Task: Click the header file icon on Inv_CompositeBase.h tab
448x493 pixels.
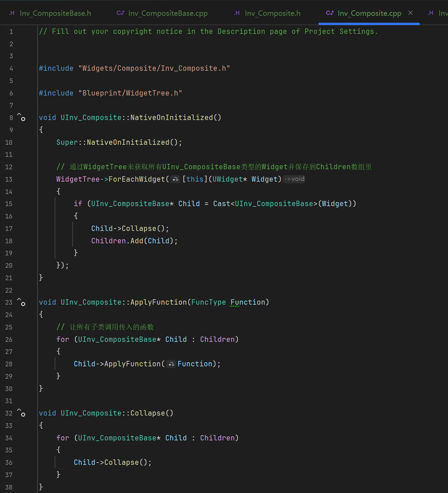Action: pyautogui.click(x=12, y=13)
